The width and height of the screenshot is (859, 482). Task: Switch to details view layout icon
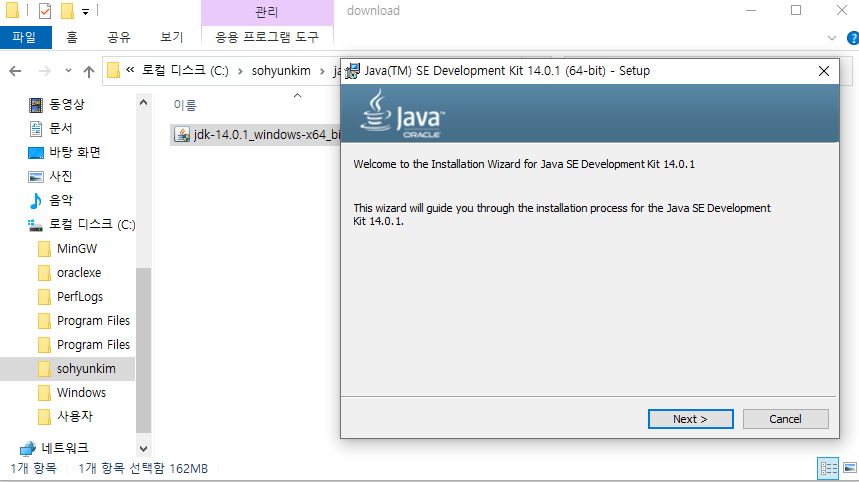coord(828,468)
